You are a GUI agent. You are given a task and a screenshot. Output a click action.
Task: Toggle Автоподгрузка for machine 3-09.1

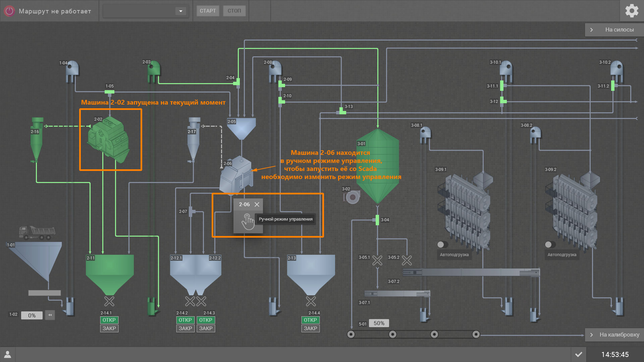coord(442,244)
